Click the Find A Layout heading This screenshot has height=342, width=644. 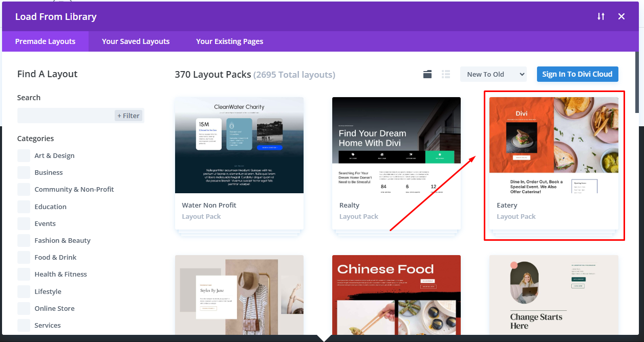click(47, 74)
